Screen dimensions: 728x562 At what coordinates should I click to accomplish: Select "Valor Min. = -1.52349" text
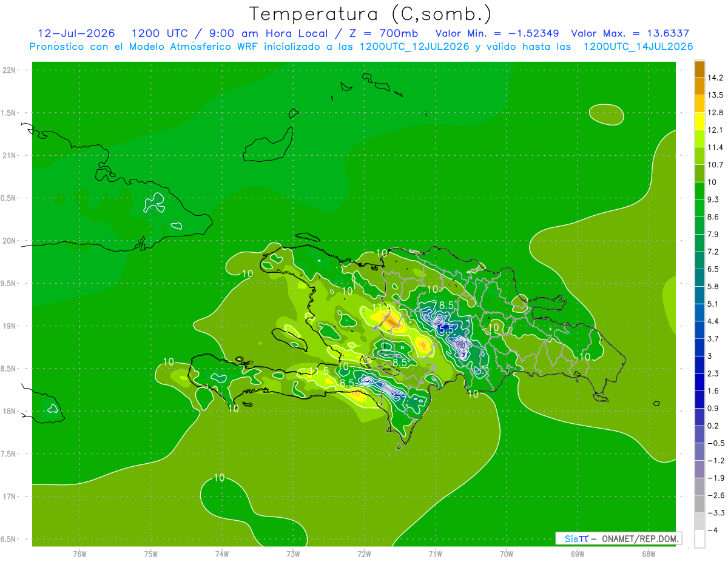coord(497,33)
